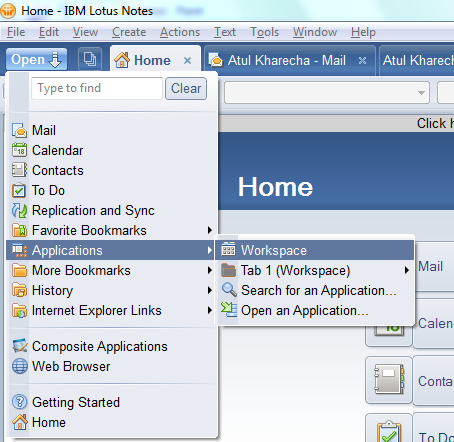Select the Calendar icon in Open menu
Screen dimensions: 454x442
(19, 150)
